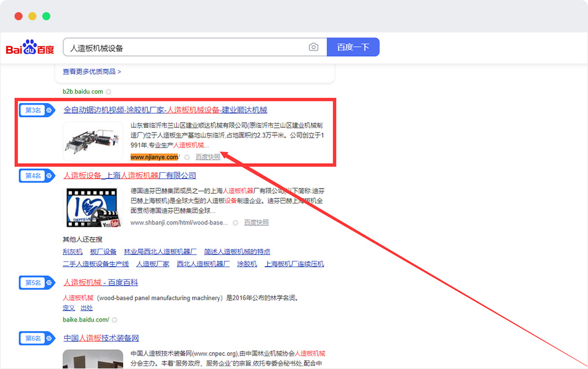Search related term 简述人造板机械的特点
This screenshot has height=369, width=588.
(x=237, y=252)
